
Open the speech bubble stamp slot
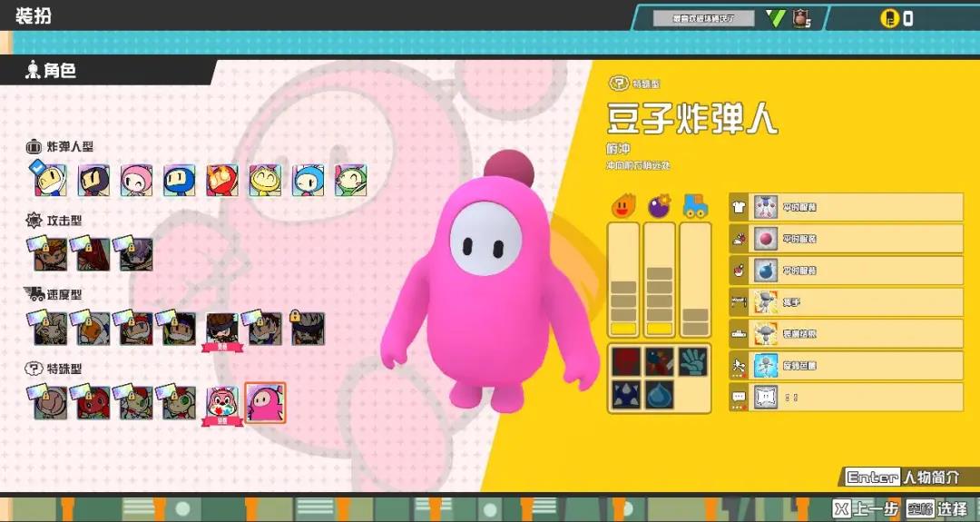[847, 397]
